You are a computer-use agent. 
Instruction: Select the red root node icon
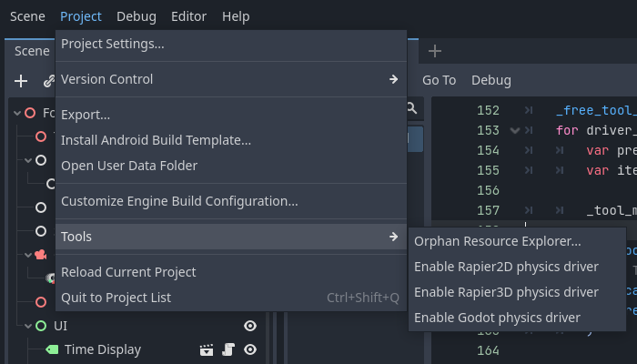30,113
